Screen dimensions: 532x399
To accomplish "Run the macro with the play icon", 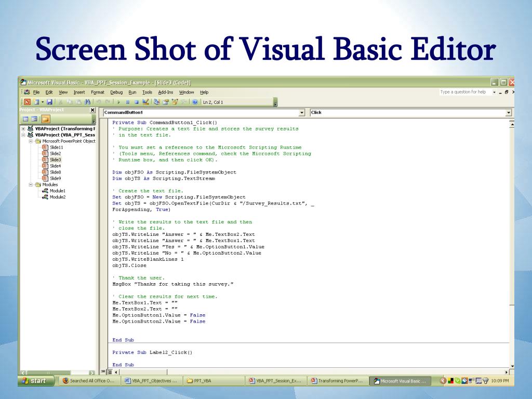I will tap(119, 102).
